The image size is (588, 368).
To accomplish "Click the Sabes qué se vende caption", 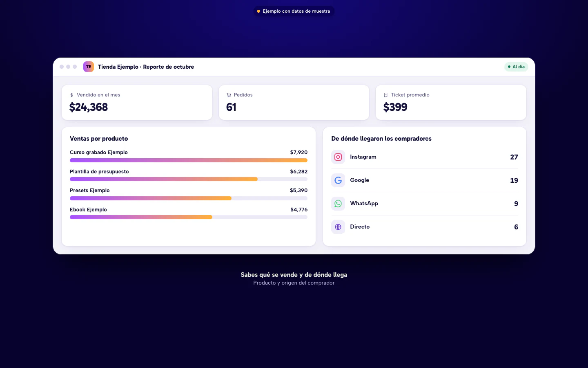I will pos(294,275).
